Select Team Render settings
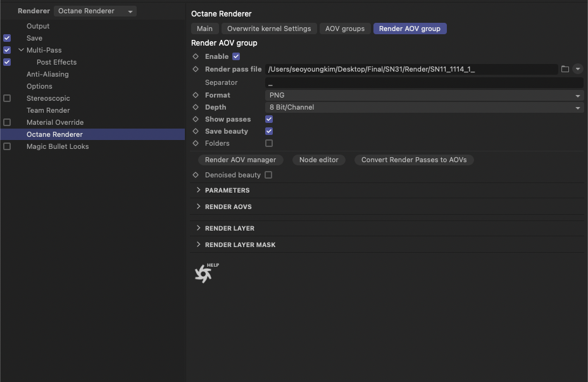588x382 pixels. (48, 110)
